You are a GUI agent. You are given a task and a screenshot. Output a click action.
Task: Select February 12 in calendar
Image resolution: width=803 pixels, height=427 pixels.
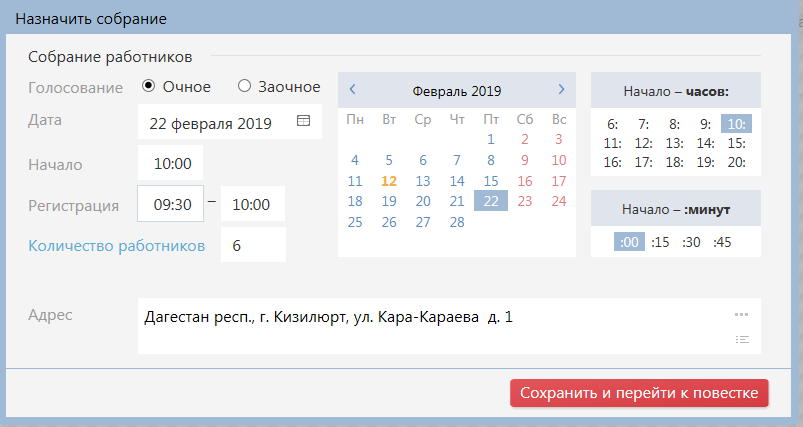point(389,181)
